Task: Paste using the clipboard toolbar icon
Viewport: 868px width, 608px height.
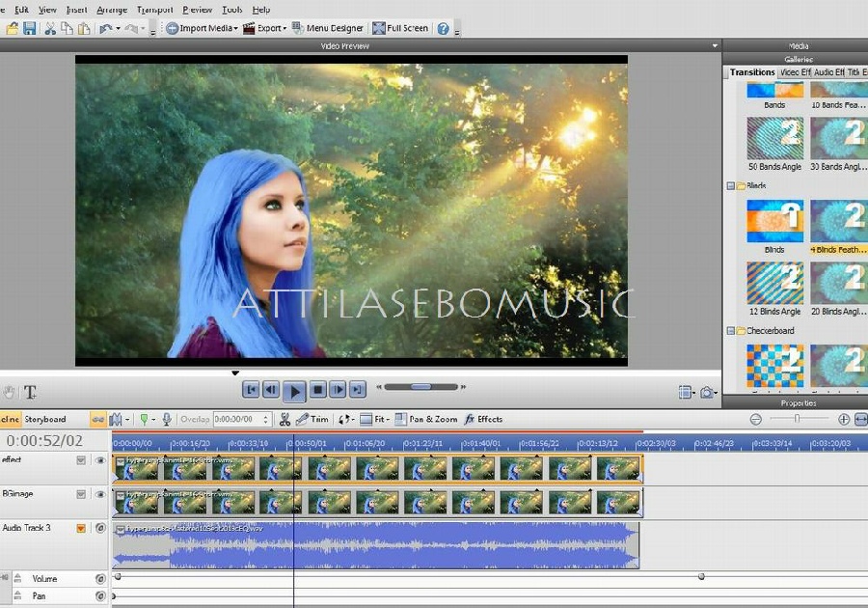Action: click(84, 28)
